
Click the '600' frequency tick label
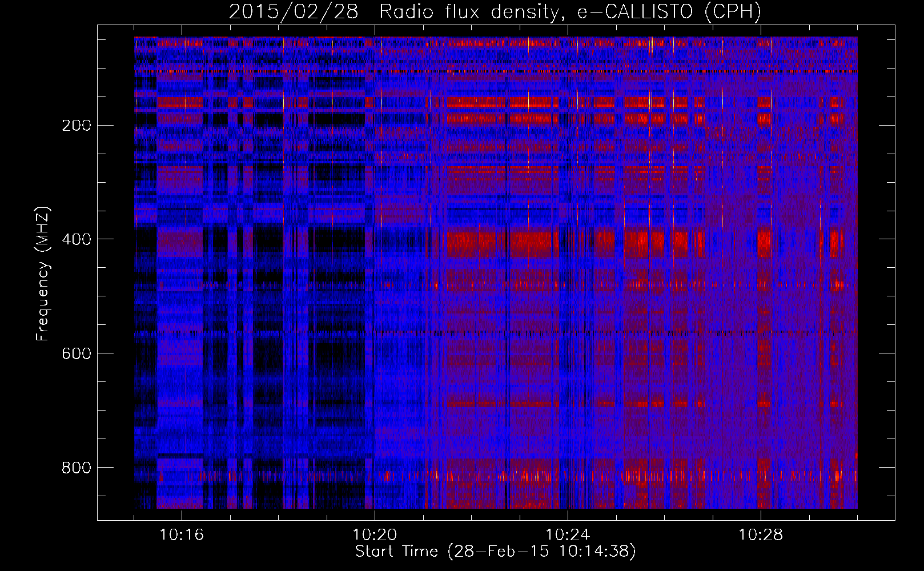(x=77, y=354)
